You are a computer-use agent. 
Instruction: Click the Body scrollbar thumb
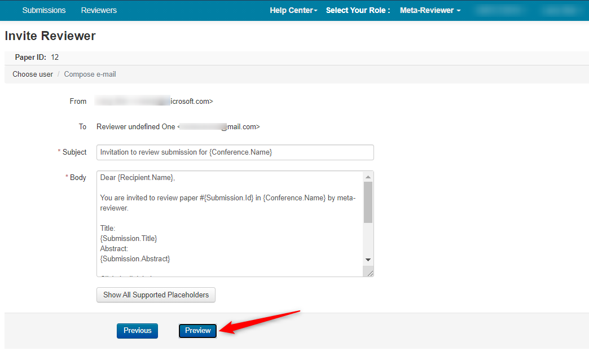coord(368,202)
